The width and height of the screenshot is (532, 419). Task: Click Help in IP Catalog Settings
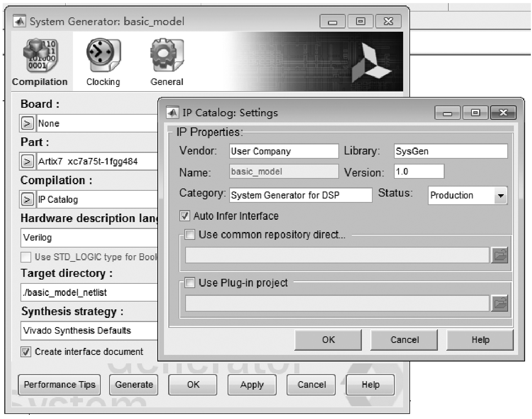480,340
